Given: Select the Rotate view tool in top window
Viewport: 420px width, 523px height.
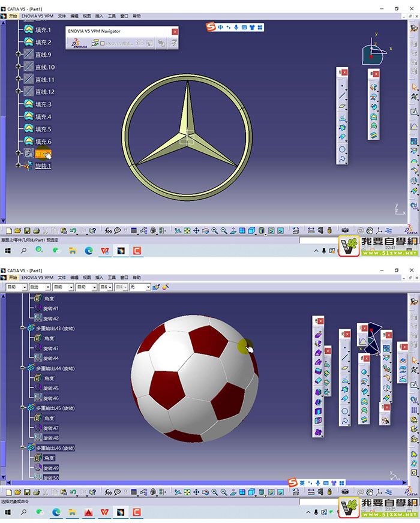Looking at the screenshot, I should tap(205, 230).
